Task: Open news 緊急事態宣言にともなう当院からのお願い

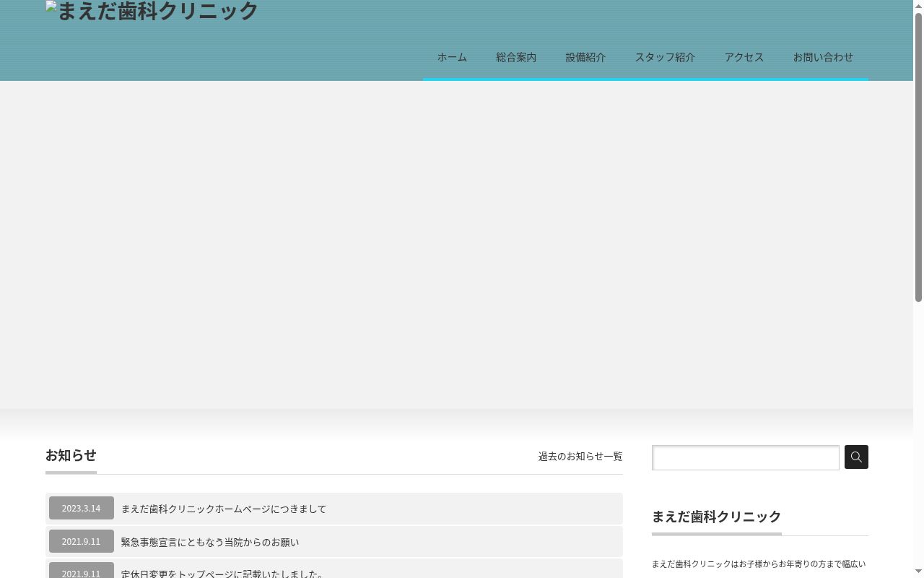Action: click(210, 542)
